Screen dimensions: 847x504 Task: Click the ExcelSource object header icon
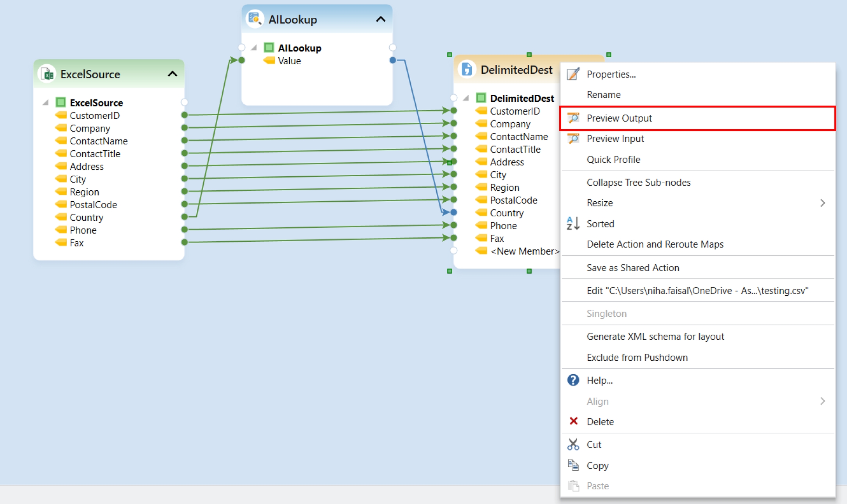(x=47, y=74)
